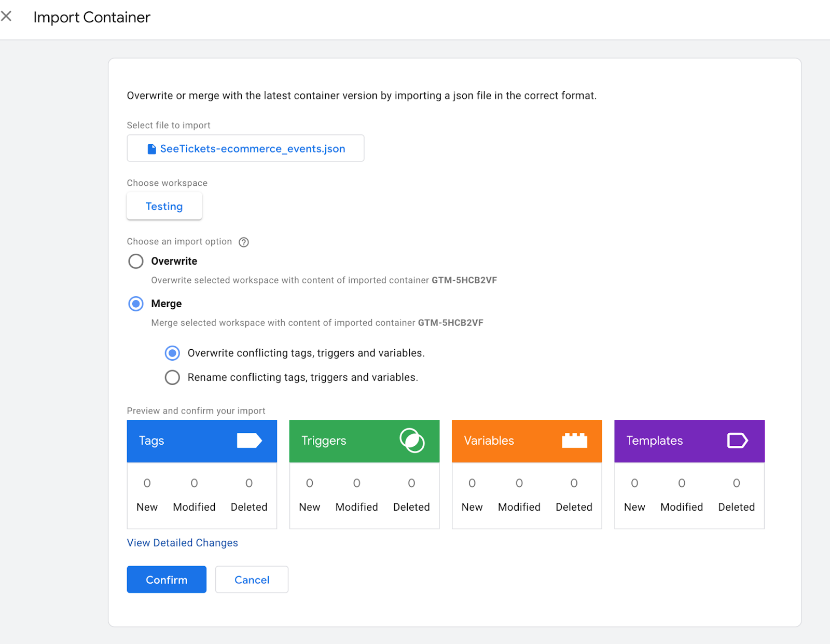Image resolution: width=830 pixels, height=644 pixels.
Task: Click the Triggers circles icon
Action: (x=412, y=441)
